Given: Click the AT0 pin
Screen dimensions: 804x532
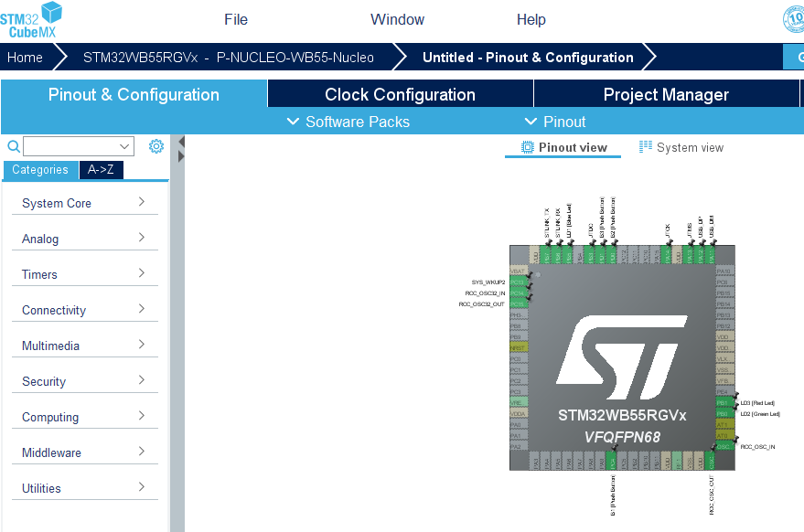Looking at the screenshot, I should (725, 436).
